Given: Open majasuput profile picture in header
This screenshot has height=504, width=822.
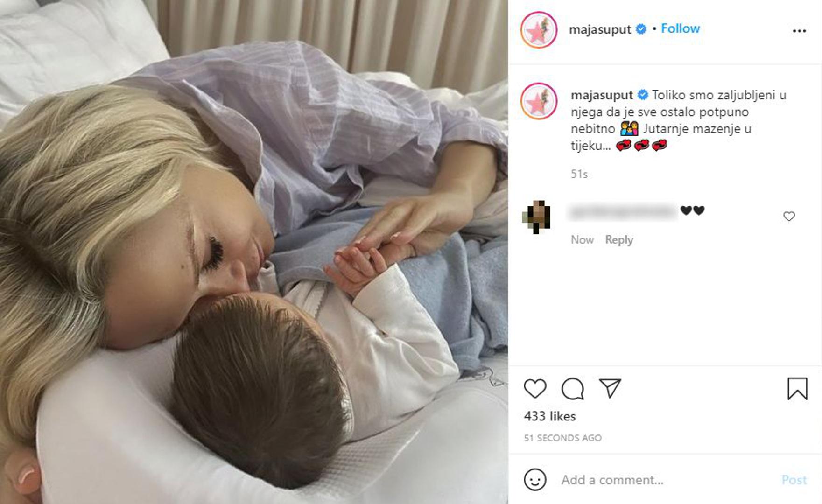Looking at the screenshot, I should coord(539,30).
